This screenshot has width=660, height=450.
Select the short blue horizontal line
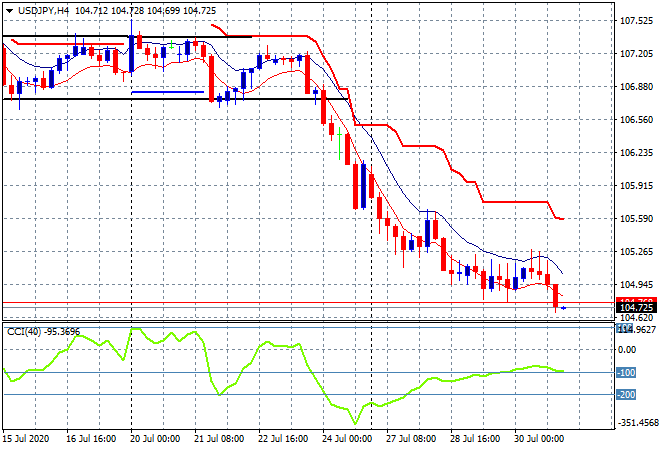pos(167,93)
